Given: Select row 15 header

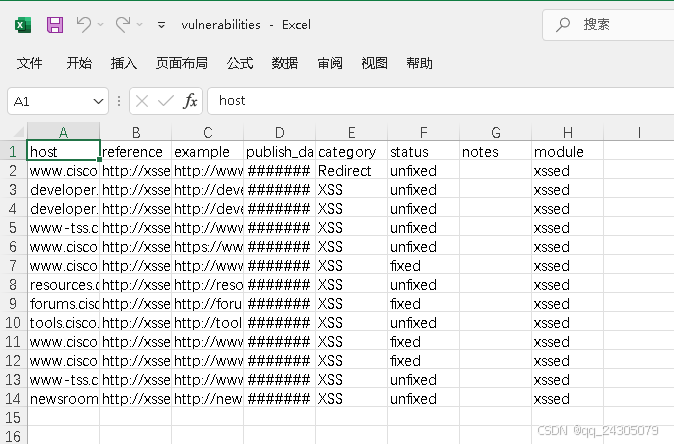Looking at the screenshot, I should pos(13,417).
